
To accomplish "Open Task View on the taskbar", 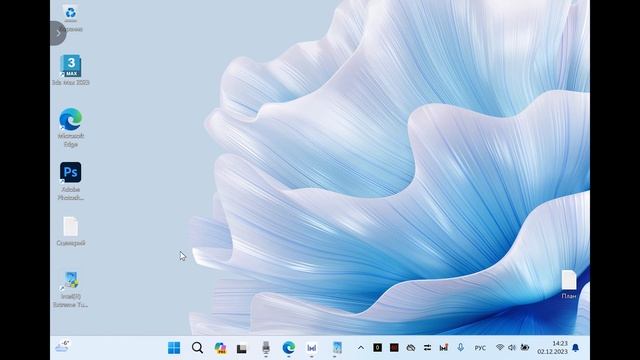I will click(x=242, y=348).
